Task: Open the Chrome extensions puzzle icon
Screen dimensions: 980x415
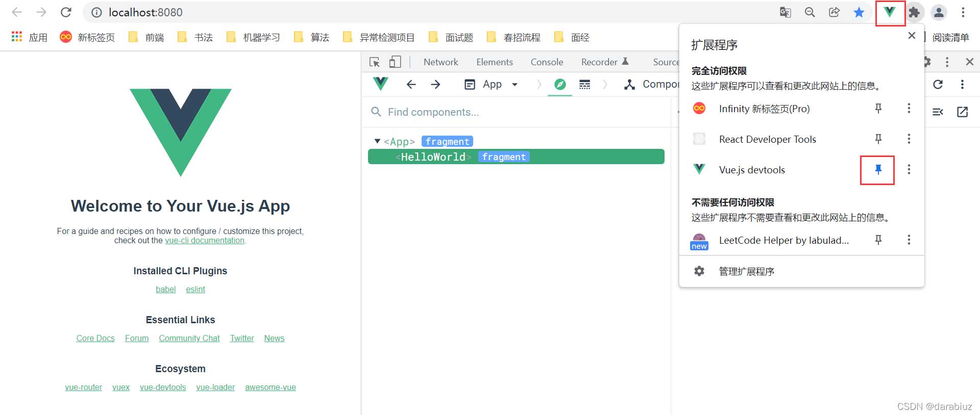Action: pyautogui.click(x=914, y=12)
